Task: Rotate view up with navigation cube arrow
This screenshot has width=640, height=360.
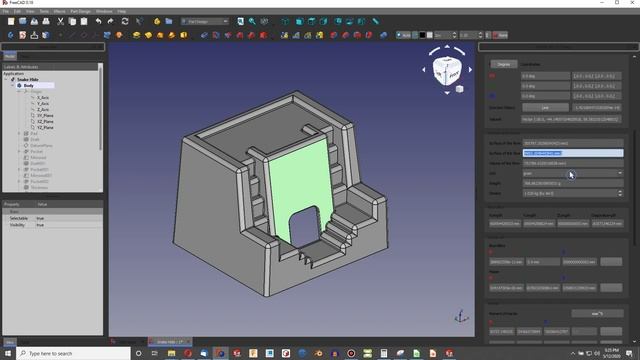Action: [x=447, y=47]
